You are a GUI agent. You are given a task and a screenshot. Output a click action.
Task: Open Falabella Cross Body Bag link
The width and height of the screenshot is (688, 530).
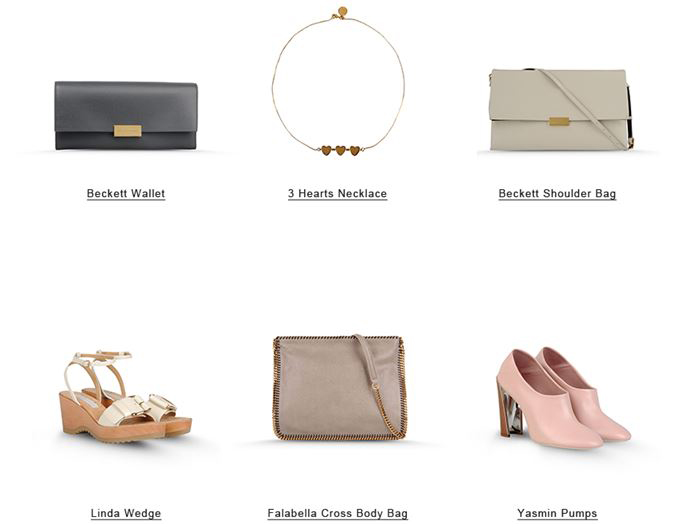click(x=337, y=513)
